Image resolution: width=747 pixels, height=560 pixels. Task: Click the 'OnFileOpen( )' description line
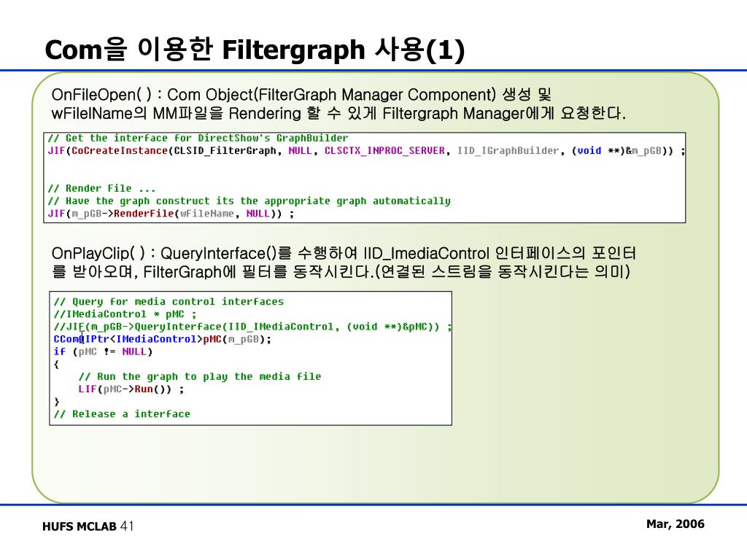coord(301,94)
